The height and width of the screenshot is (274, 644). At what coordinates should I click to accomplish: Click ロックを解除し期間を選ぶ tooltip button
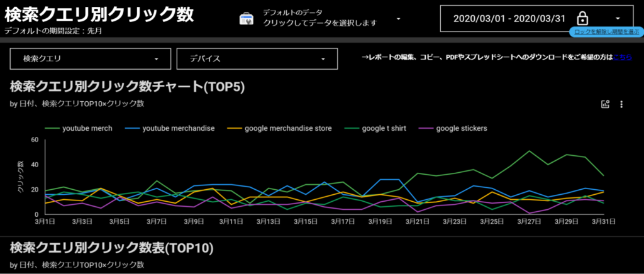pos(606,32)
